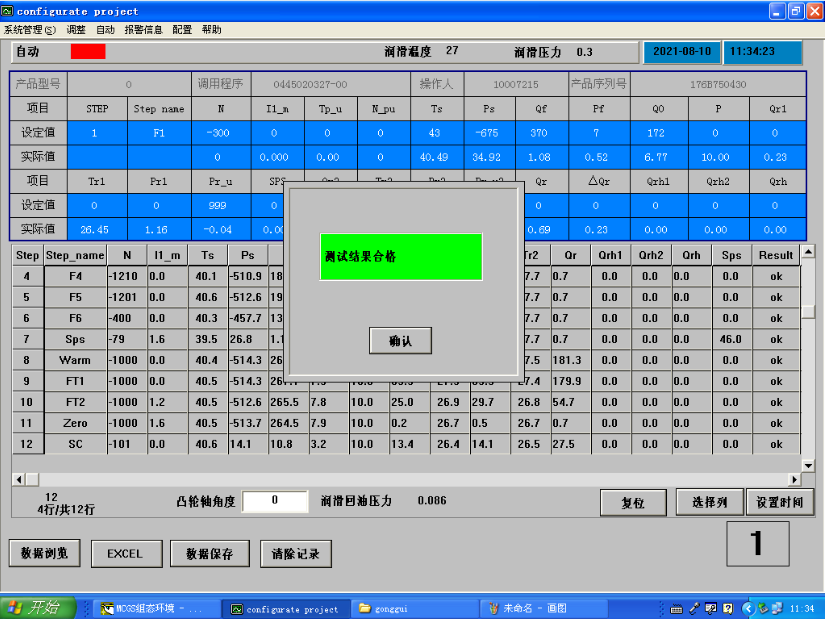Click the horizontal scrollbar left arrow
The image size is (825, 619).
(x=18, y=479)
